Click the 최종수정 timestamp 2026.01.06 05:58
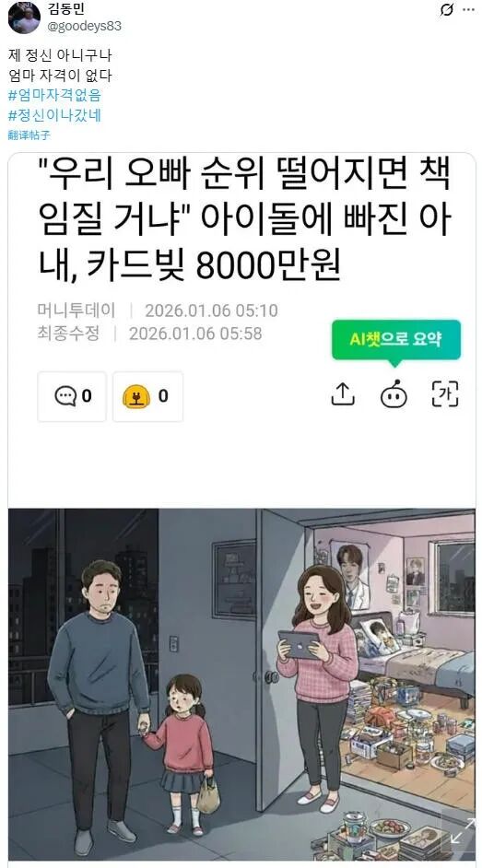This screenshot has width=482, height=868. (x=195, y=334)
